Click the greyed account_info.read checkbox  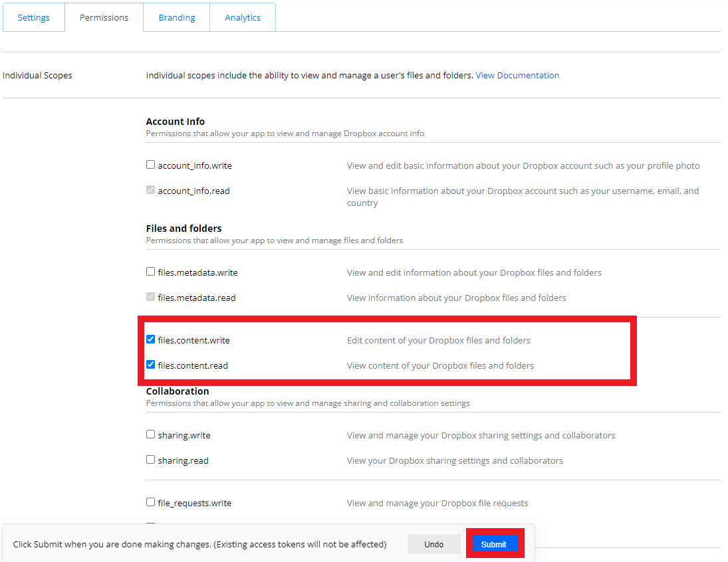click(150, 190)
